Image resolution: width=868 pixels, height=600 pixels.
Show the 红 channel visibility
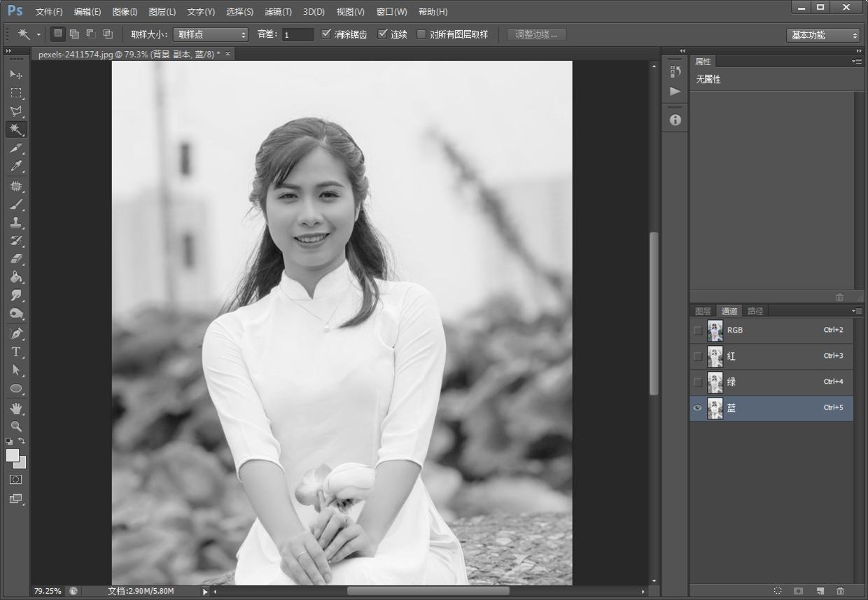point(698,356)
